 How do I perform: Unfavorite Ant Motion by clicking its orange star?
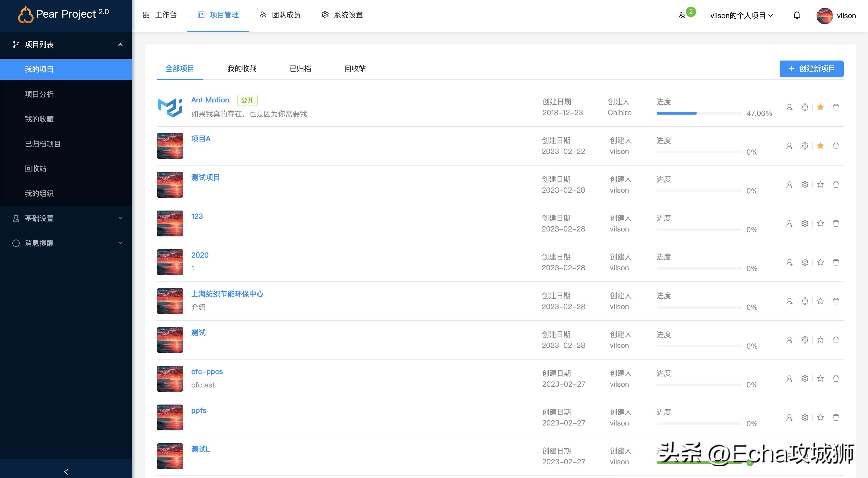(820, 107)
